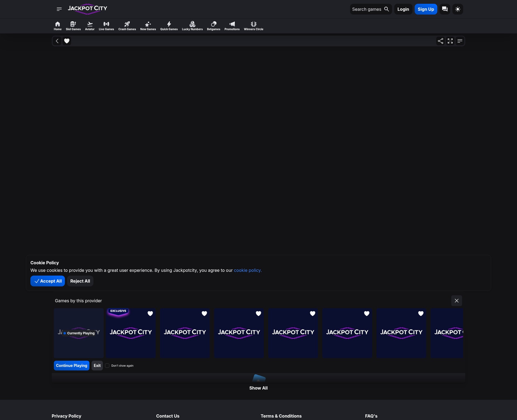The width and height of the screenshot is (517, 420).
Task: Favorite the current game via toolbar heart
Action: click(67, 41)
